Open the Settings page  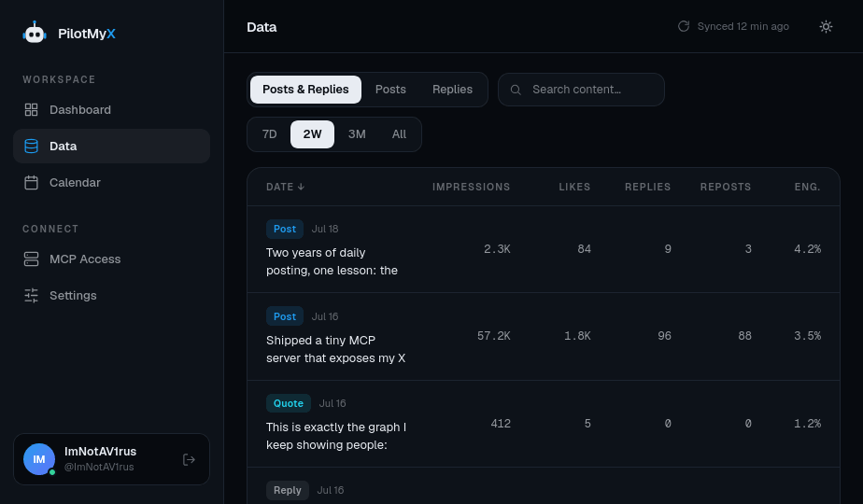coord(112,296)
